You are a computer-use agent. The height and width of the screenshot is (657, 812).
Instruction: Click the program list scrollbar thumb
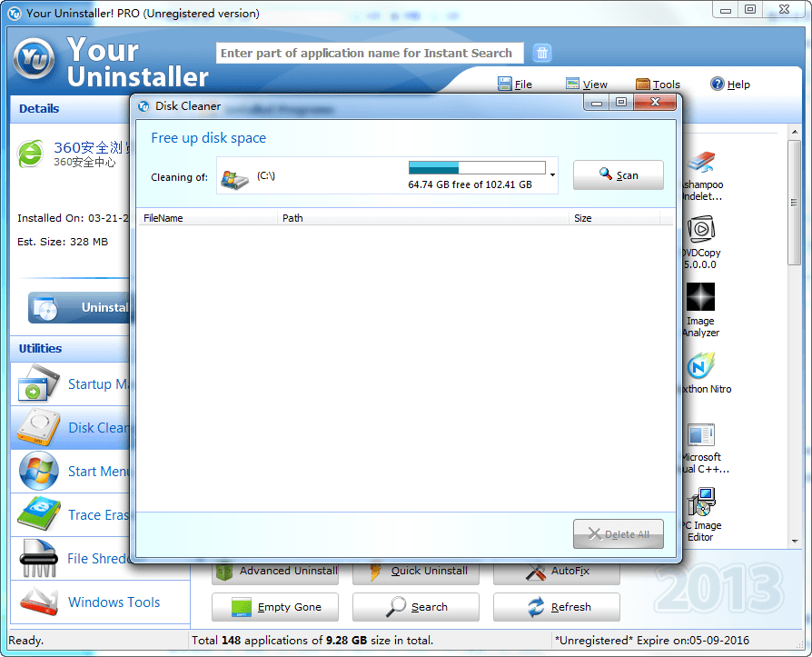795,202
